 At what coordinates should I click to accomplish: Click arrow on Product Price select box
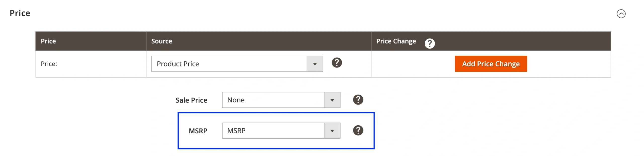click(314, 64)
